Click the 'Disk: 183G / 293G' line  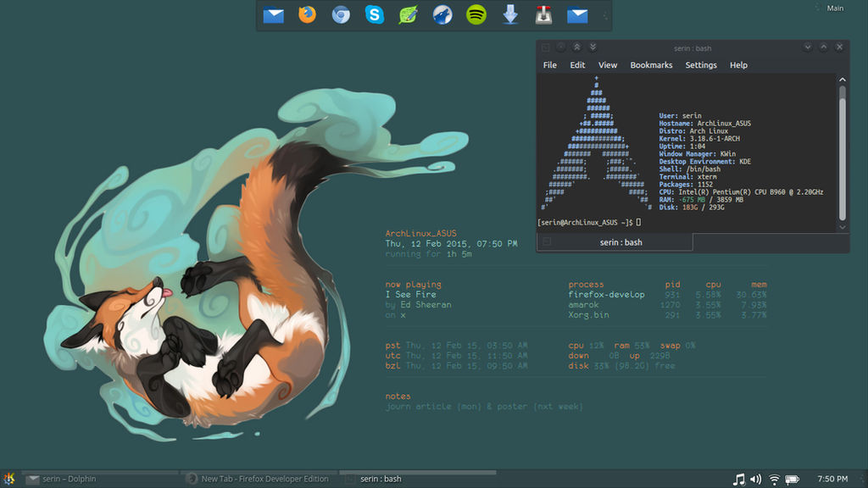click(x=692, y=208)
